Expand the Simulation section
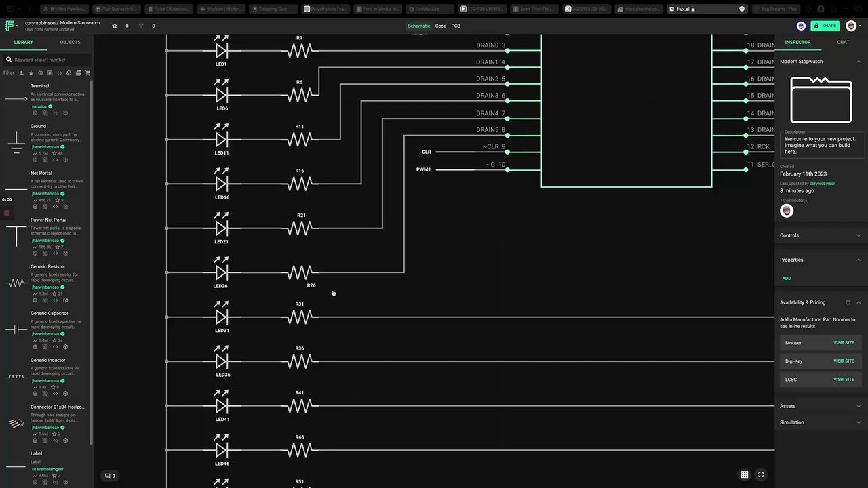Viewport: 868px width, 488px height. point(821,422)
